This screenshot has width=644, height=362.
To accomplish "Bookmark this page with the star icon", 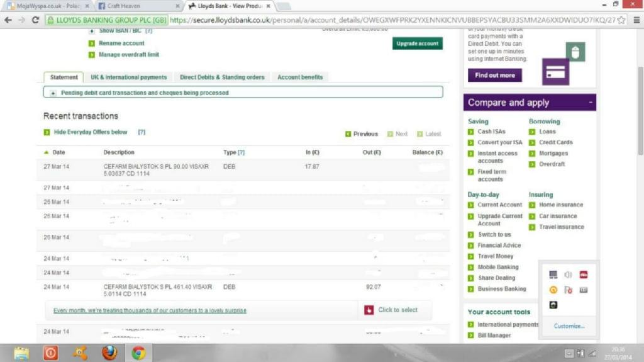I will click(x=621, y=20).
